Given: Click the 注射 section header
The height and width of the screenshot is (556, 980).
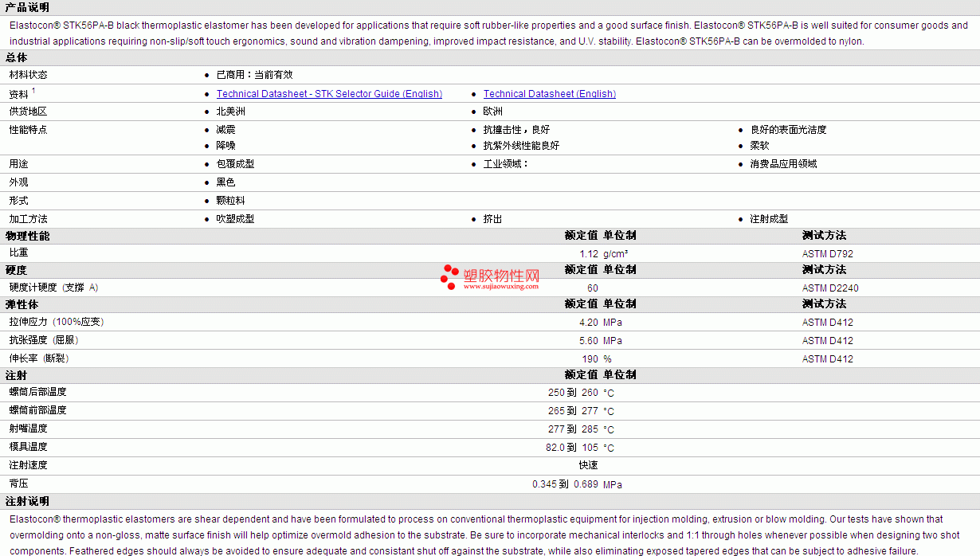Looking at the screenshot, I should (x=16, y=374).
